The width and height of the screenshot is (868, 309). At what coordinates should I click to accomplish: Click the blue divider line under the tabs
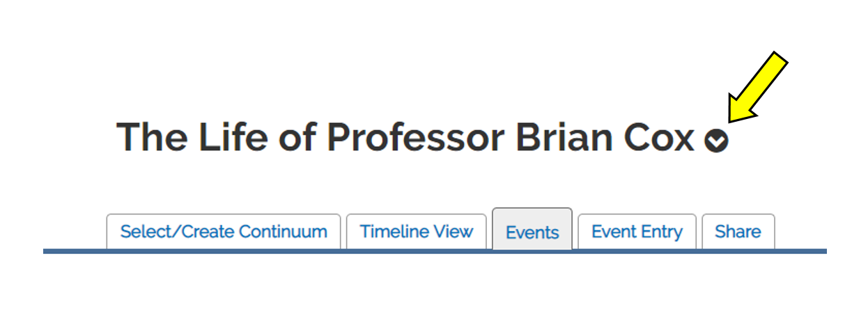click(435, 251)
